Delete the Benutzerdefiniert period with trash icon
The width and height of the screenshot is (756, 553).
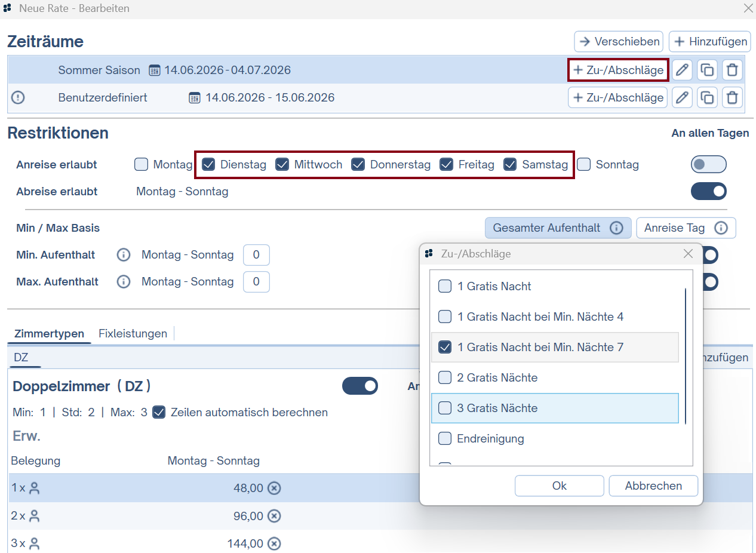(x=733, y=97)
